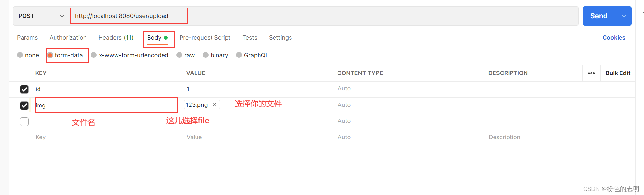Click the KEY column header
This screenshot has width=644, height=195.
click(41, 73)
